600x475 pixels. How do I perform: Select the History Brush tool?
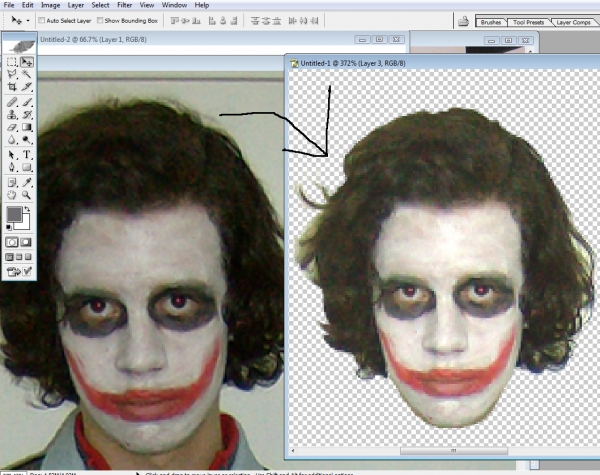click(x=26, y=114)
